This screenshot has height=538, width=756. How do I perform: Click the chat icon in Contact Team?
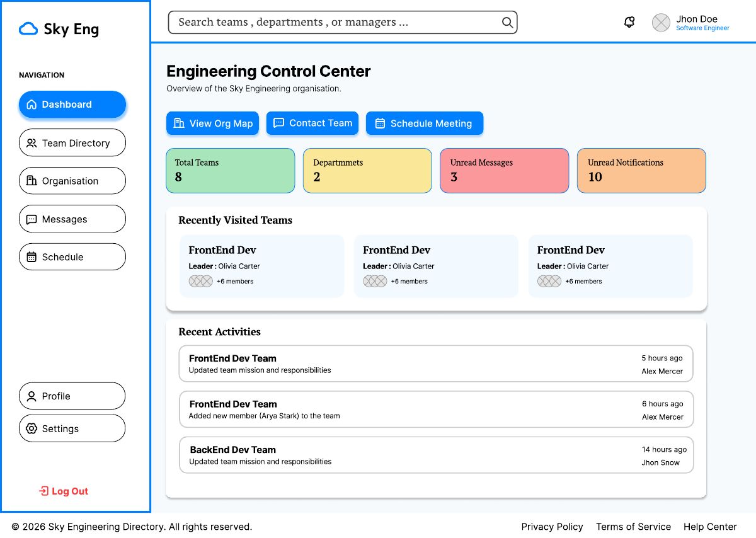tap(278, 123)
